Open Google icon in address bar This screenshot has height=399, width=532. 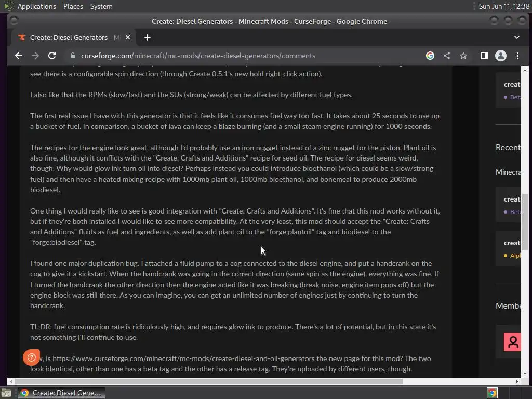click(x=430, y=56)
